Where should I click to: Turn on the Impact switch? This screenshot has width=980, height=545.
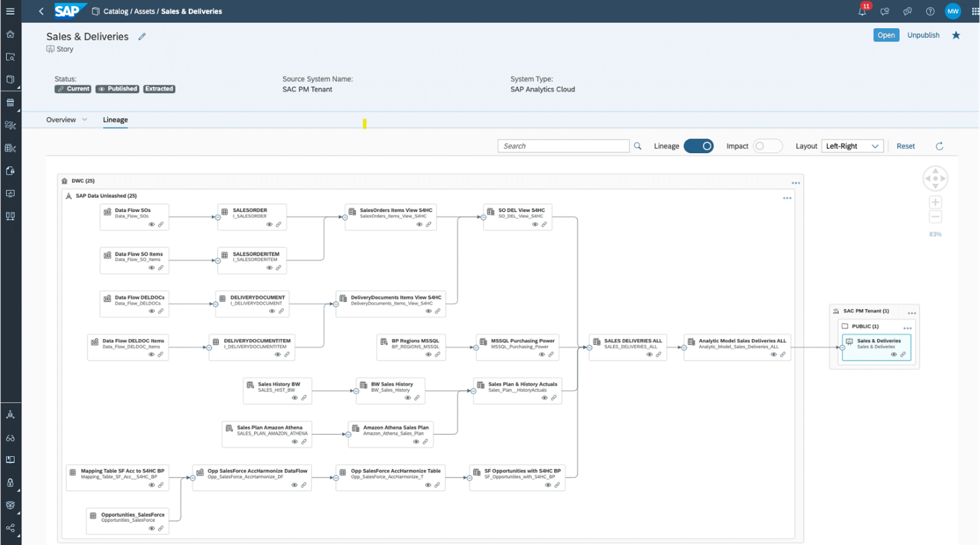[767, 146]
